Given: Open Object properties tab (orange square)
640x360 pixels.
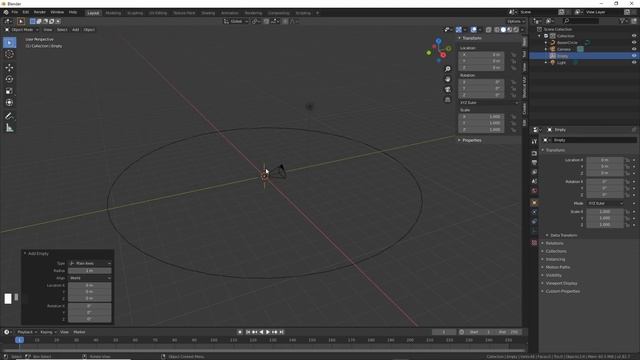Looking at the screenshot, I should 534,202.
